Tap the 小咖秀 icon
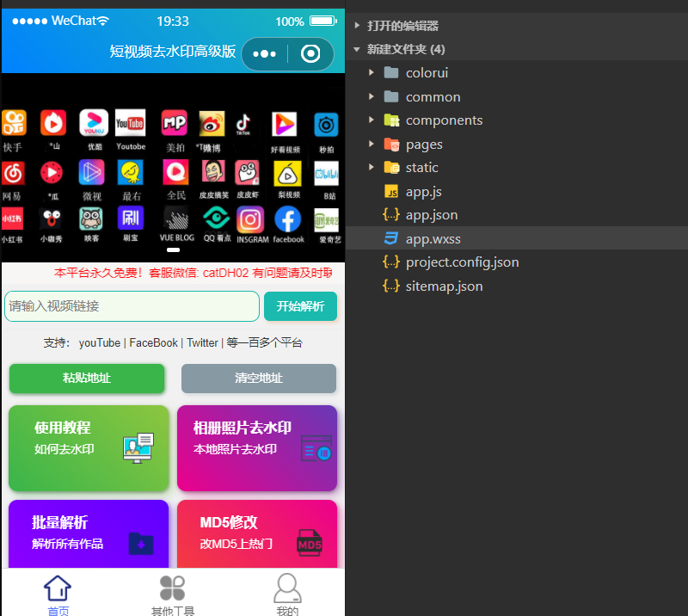The image size is (688, 616). coord(52,219)
